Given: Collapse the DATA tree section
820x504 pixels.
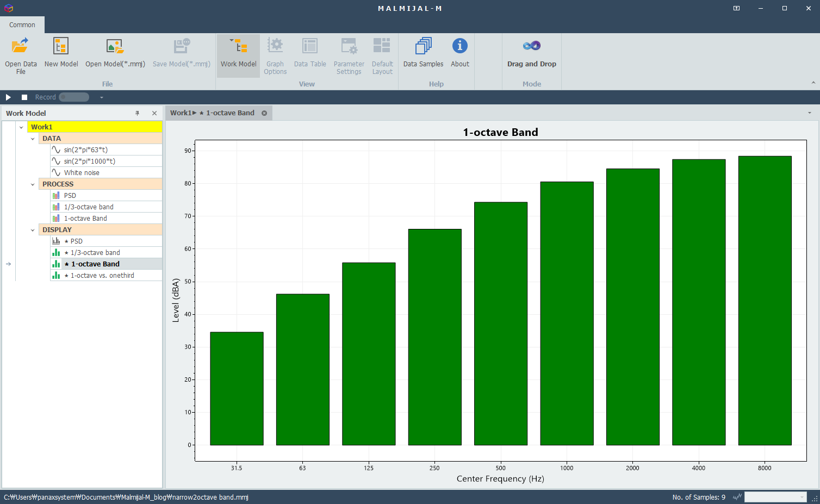Looking at the screenshot, I should tap(33, 139).
